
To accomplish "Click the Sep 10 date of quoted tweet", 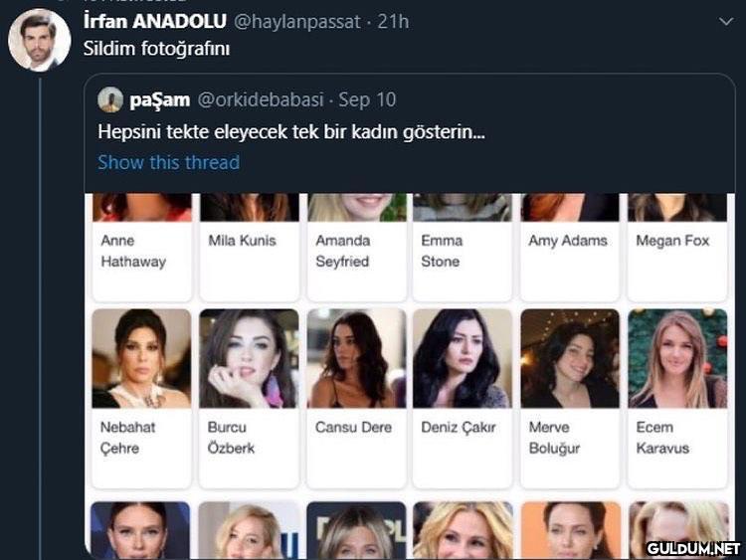I will pyautogui.click(x=367, y=99).
